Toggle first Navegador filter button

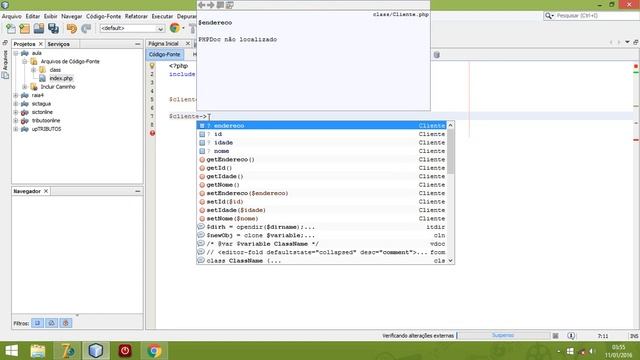[38, 323]
